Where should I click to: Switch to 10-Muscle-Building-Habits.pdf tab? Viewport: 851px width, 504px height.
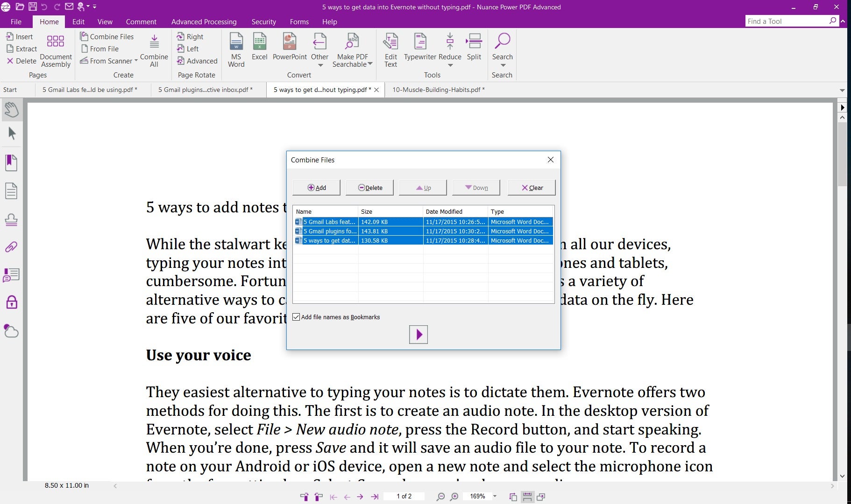tap(438, 90)
